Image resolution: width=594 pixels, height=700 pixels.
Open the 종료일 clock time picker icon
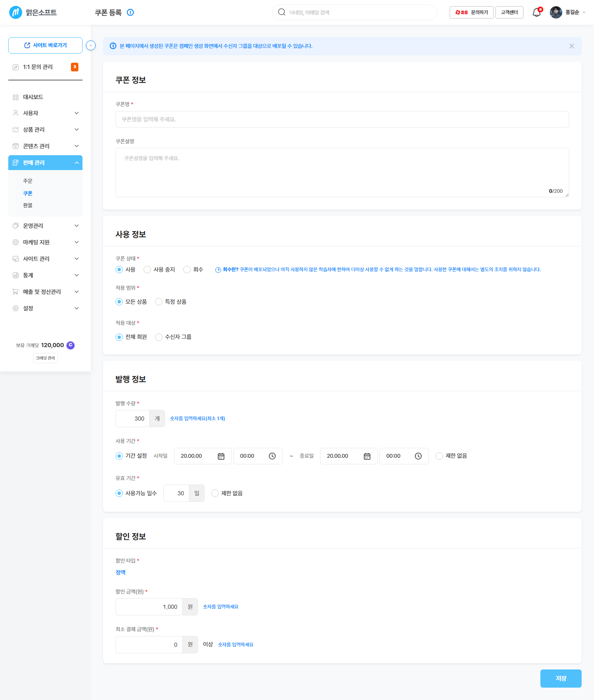click(418, 456)
